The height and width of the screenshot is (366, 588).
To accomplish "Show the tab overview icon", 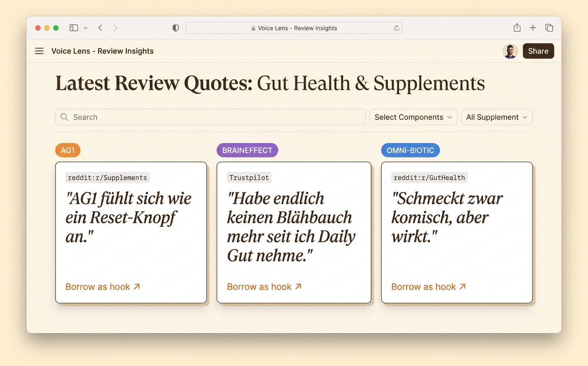I will click(x=549, y=28).
